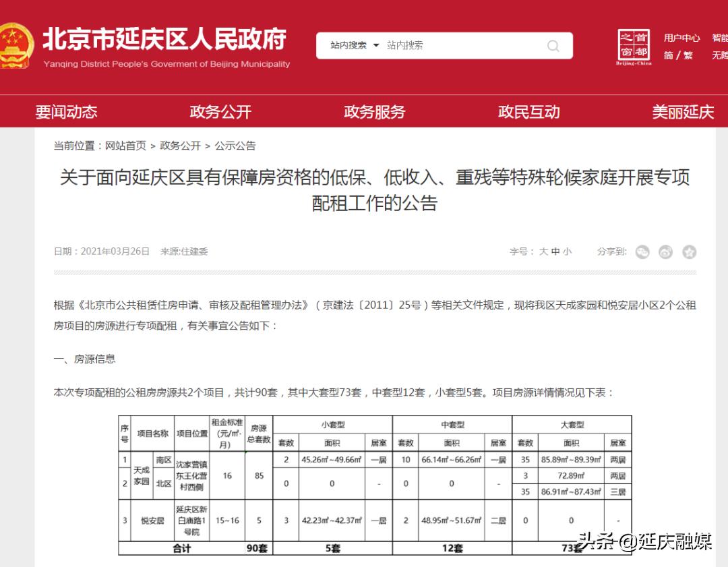The height and width of the screenshot is (567, 728).
Task: Click the 租金标准 header cell
Action: point(227,434)
